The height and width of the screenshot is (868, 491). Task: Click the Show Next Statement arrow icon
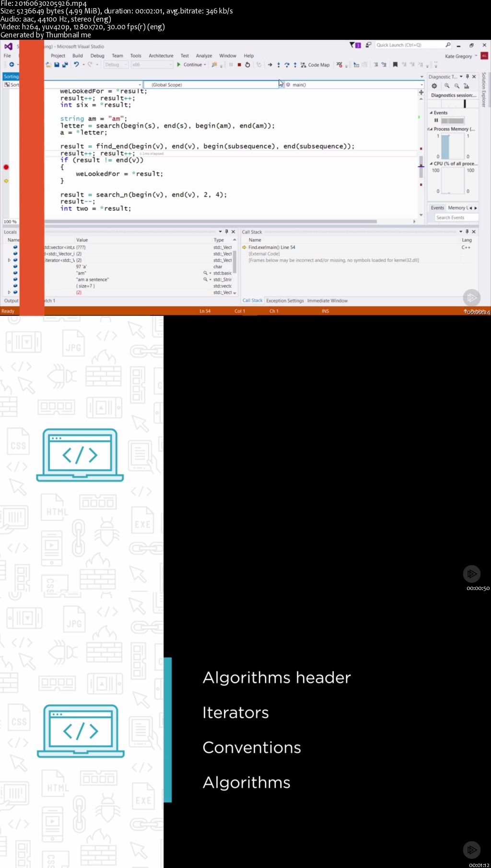(x=270, y=65)
